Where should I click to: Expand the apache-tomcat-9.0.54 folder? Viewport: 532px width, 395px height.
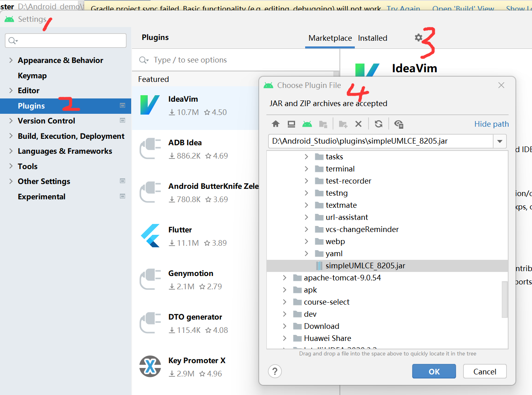click(285, 278)
